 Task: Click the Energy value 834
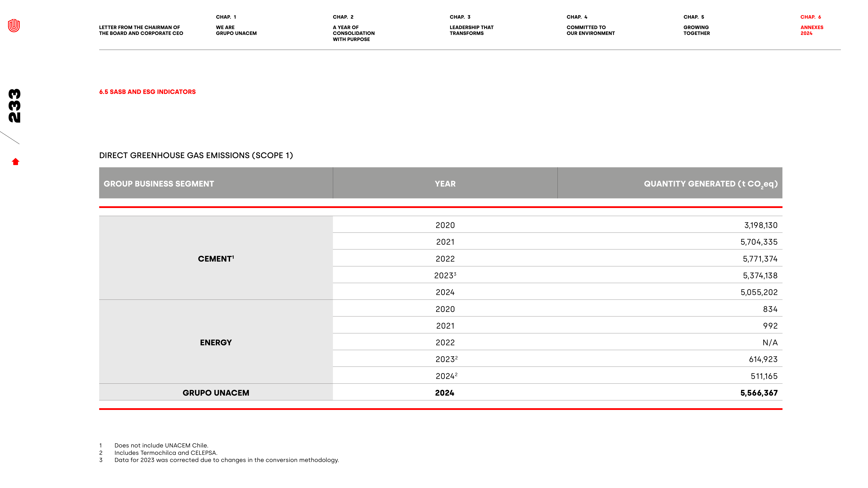[x=770, y=309]
